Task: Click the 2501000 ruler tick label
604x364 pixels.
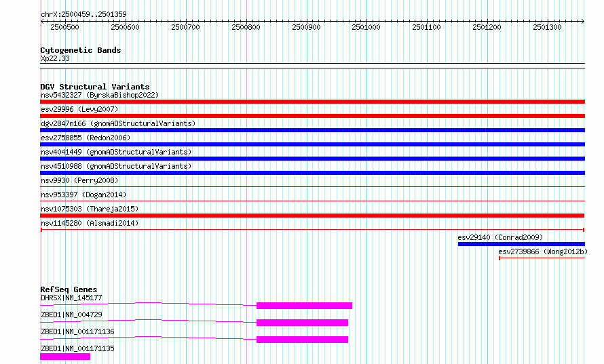Action: (x=366, y=27)
